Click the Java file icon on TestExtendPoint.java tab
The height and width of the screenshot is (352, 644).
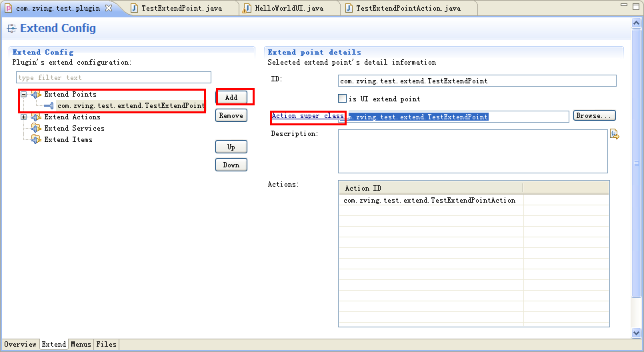tap(135, 9)
